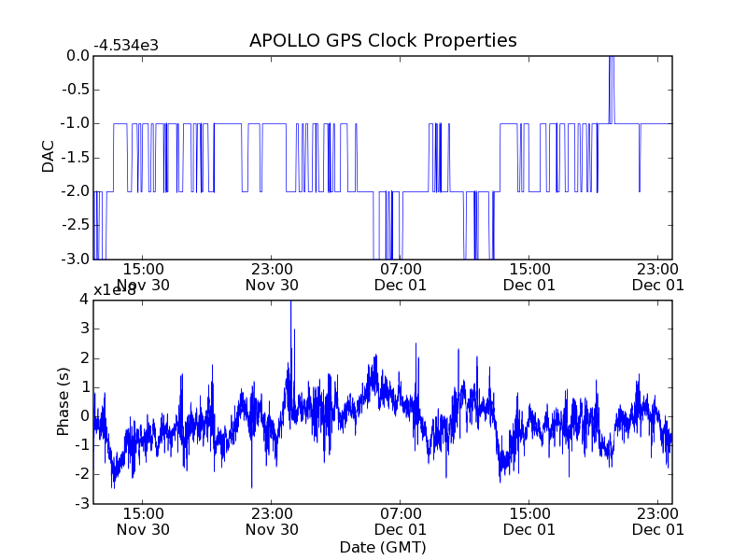Click the "-2.5" tick on the DAC axis
The image size is (747, 560).
(x=76, y=225)
